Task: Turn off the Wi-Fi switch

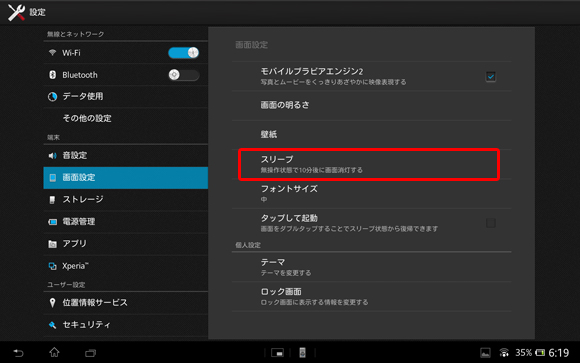Action: tap(183, 53)
